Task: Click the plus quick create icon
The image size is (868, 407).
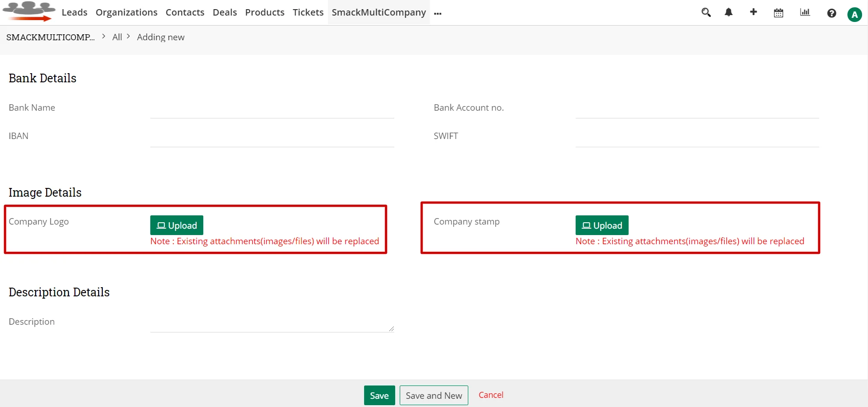Action: point(753,12)
